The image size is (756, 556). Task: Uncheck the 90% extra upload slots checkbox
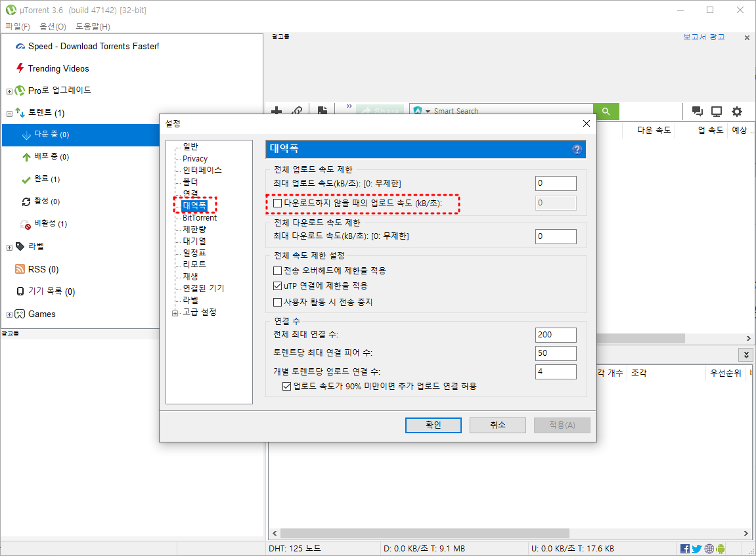287,387
